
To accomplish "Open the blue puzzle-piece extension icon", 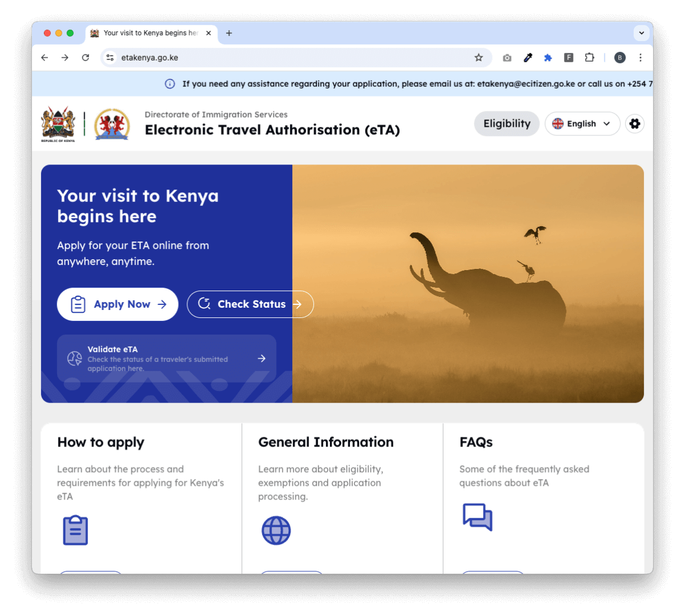I will pyautogui.click(x=548, y=58).
